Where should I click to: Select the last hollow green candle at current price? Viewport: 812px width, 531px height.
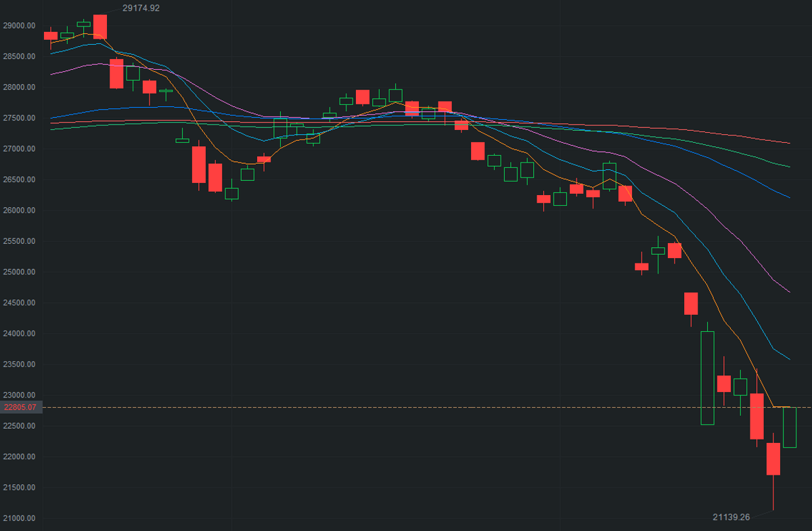tap(790, 427)
